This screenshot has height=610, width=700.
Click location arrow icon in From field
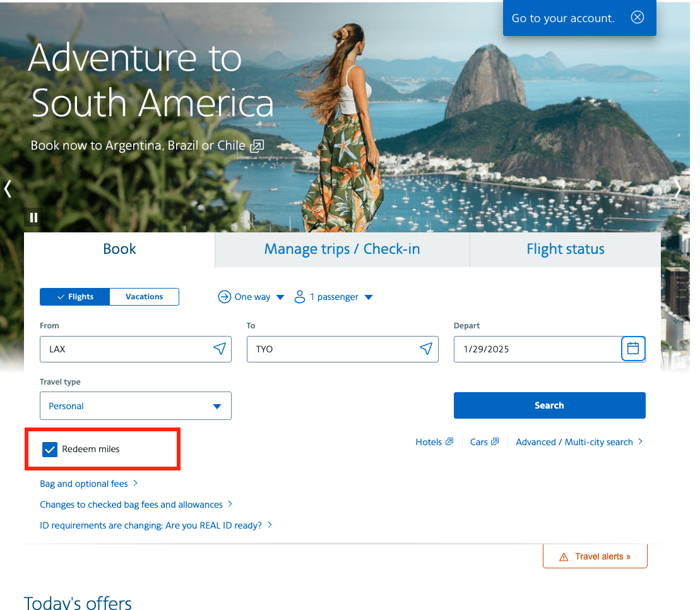(219, 349)
